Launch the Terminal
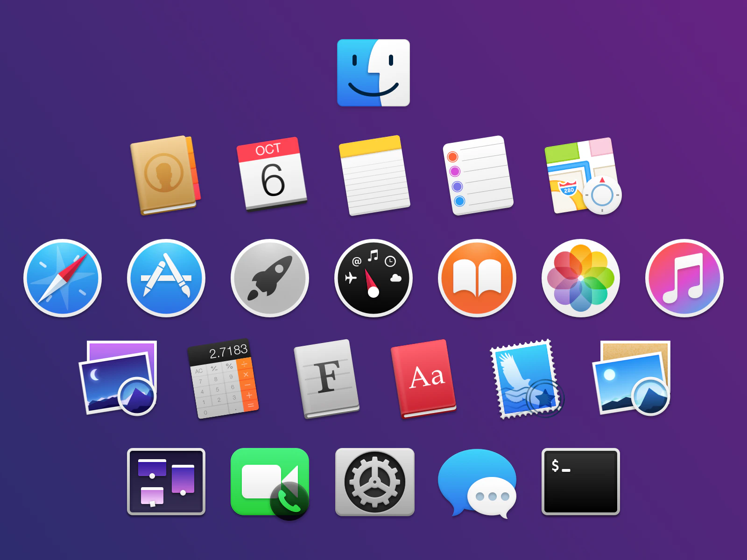747x560 pixels. 580,481
